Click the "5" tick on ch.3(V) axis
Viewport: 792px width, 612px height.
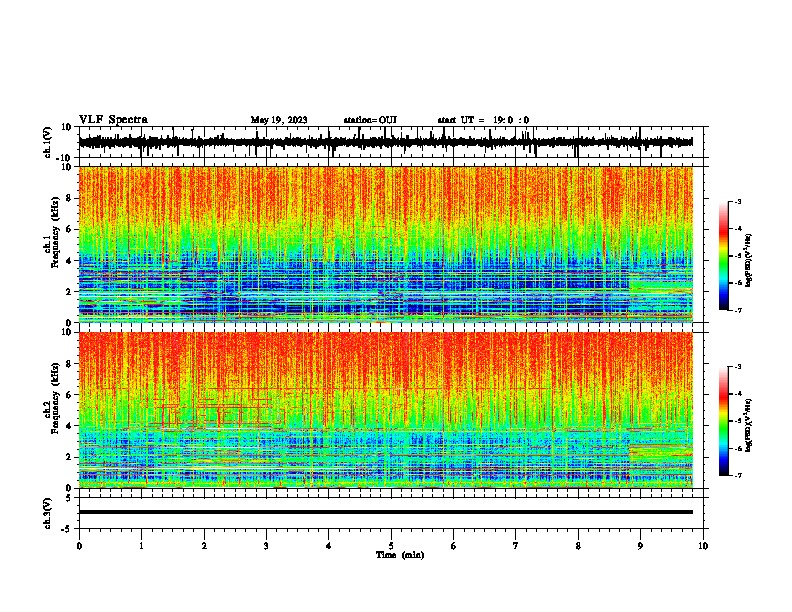tap(69, 498)
